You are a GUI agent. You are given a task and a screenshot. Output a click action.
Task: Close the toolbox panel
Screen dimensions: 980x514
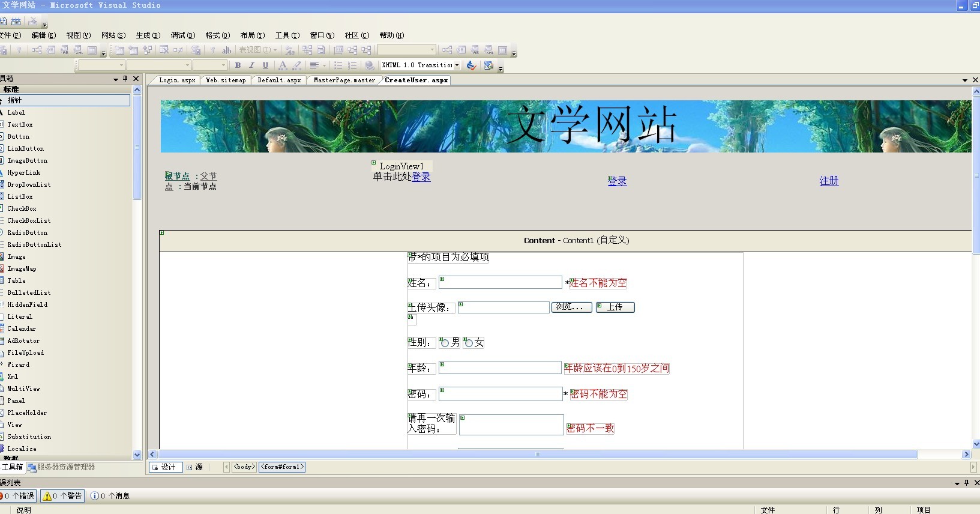136,79
